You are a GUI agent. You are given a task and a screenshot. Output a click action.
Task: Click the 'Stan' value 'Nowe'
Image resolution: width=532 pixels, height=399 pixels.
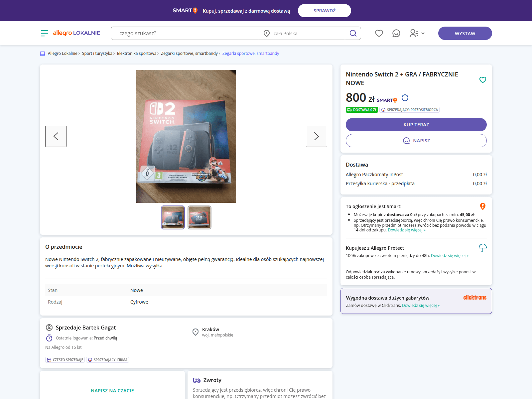[137, 290]
